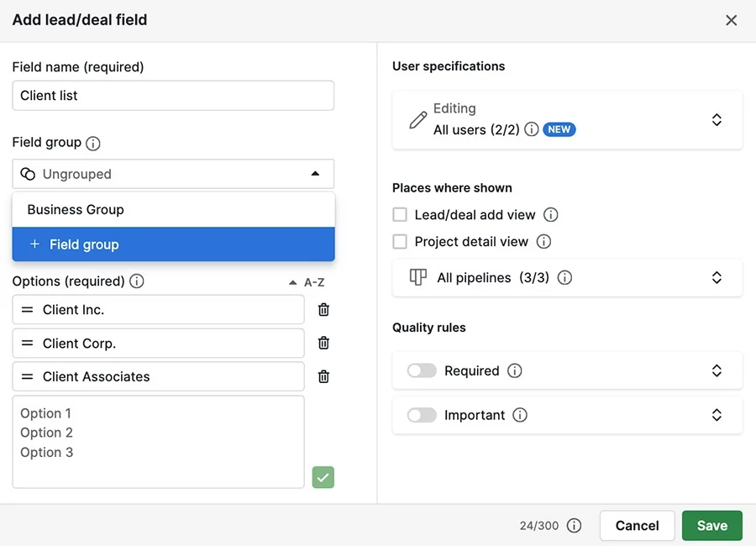Click the green checkmark to confirm options

pyautogui.click(x=323, y=477)
